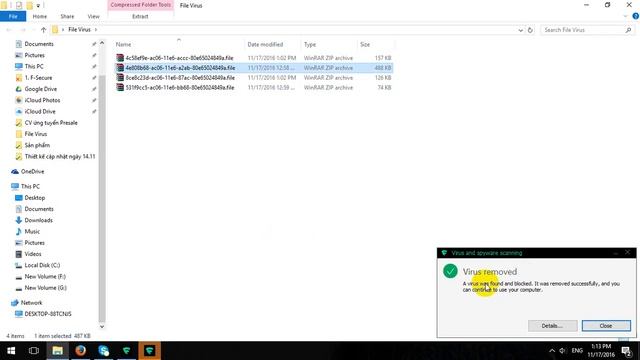This screenshot has width=640, height=360.
Task: Expand the address bar history dropdown
Action: [520, 30]
